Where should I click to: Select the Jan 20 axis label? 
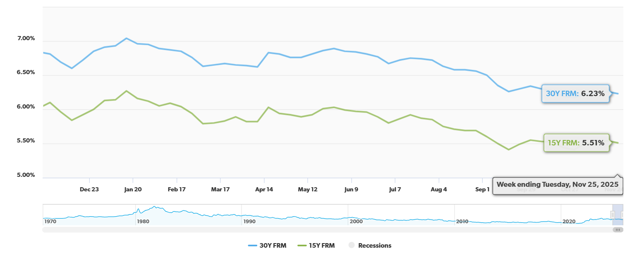[x=133, y=189]
